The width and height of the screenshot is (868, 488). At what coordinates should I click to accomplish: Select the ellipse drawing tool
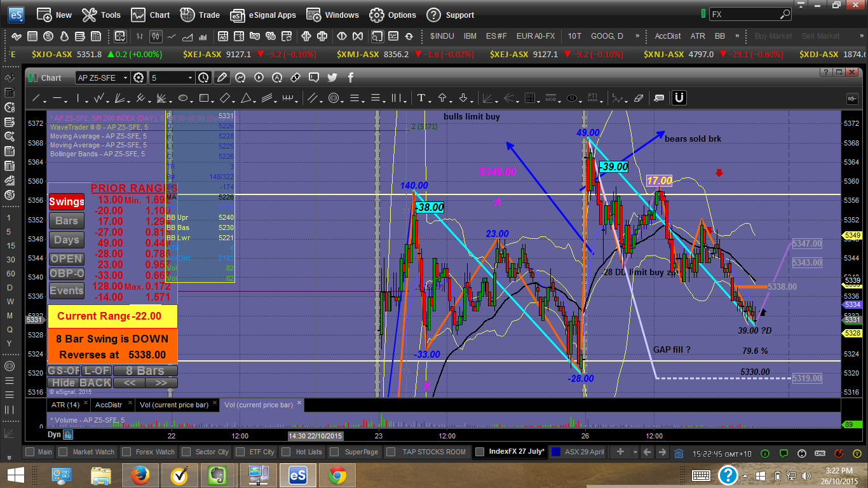(x=182, y=98)
